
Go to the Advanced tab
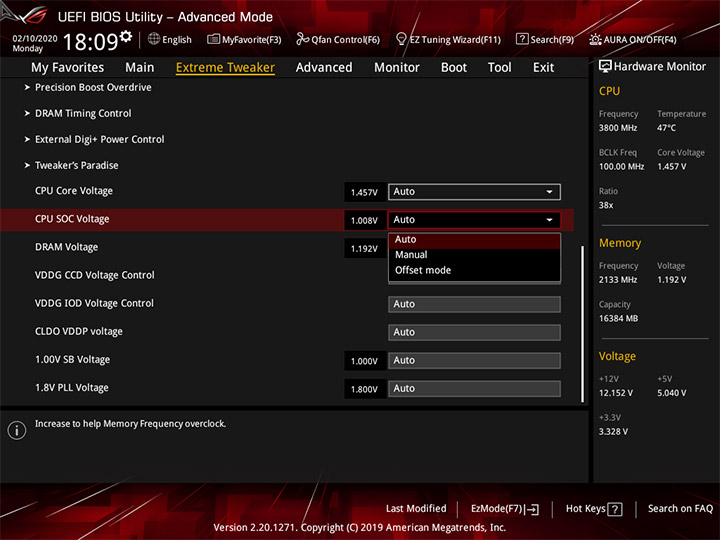click(324, 68)
